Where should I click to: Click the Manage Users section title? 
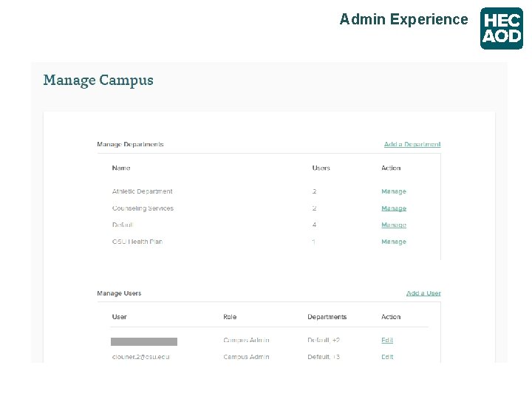click(x=119, y=293)
